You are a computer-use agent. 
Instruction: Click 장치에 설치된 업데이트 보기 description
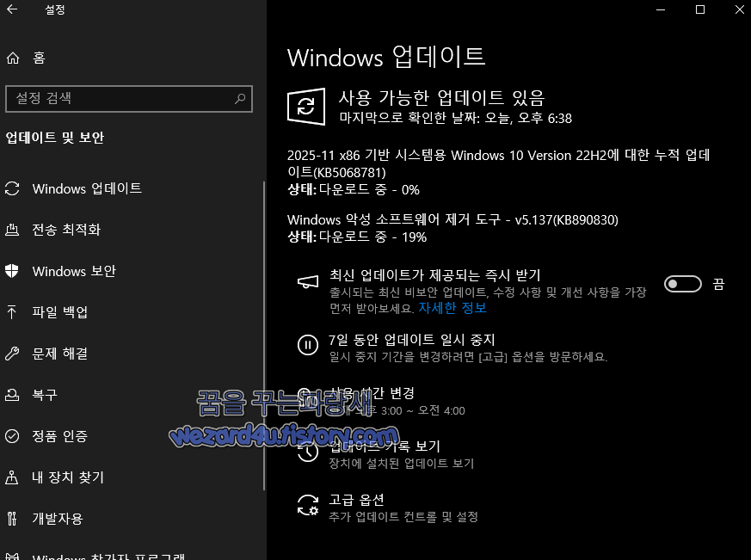pos(402,464)
